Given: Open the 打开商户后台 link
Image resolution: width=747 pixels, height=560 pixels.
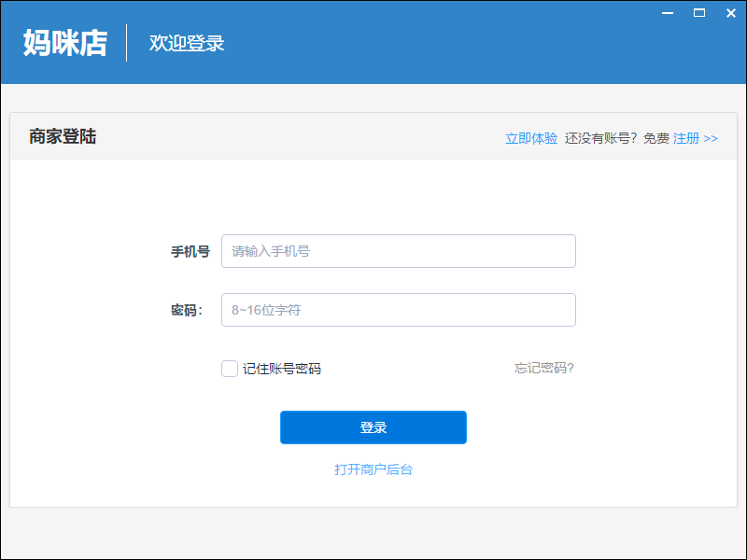Looking at the screenshot, I should 373,469.
